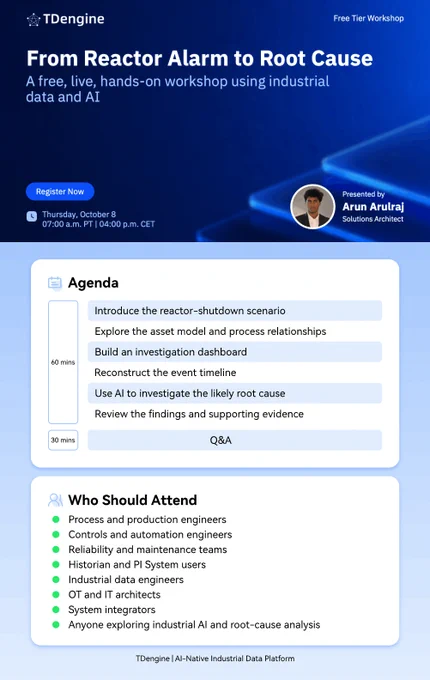Click the Solutions Architect title
Viewport: 430px width, 680px height.
(373, 219)
